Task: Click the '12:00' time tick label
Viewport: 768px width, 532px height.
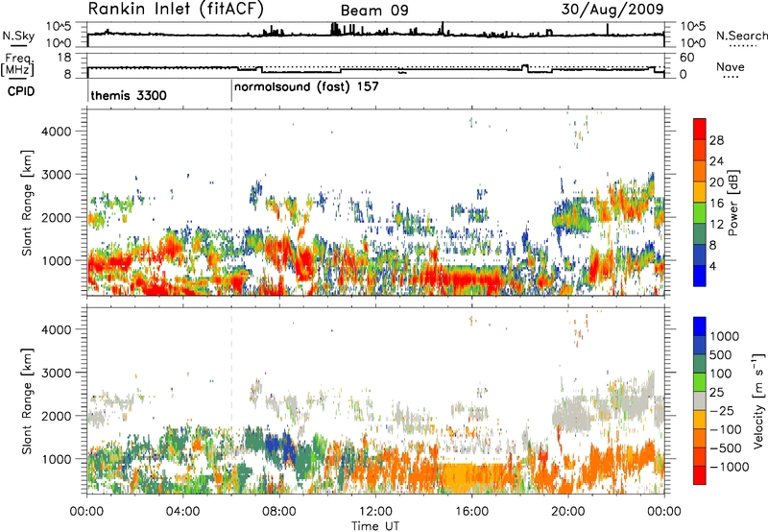Action: [375, 512]
